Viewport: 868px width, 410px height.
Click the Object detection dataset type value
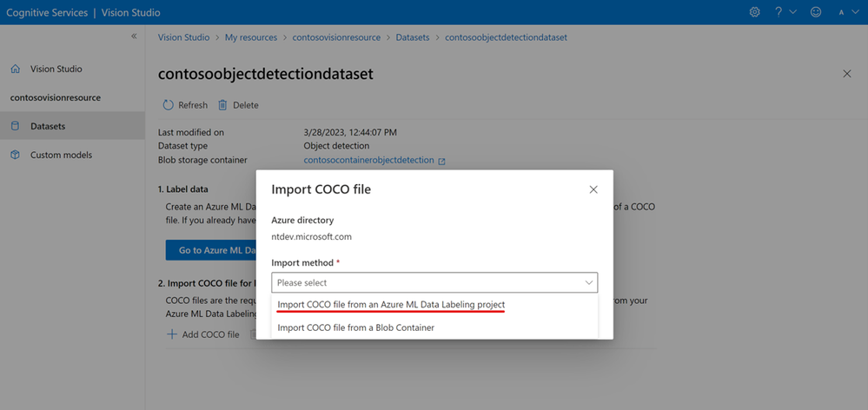tap(336, 146)
